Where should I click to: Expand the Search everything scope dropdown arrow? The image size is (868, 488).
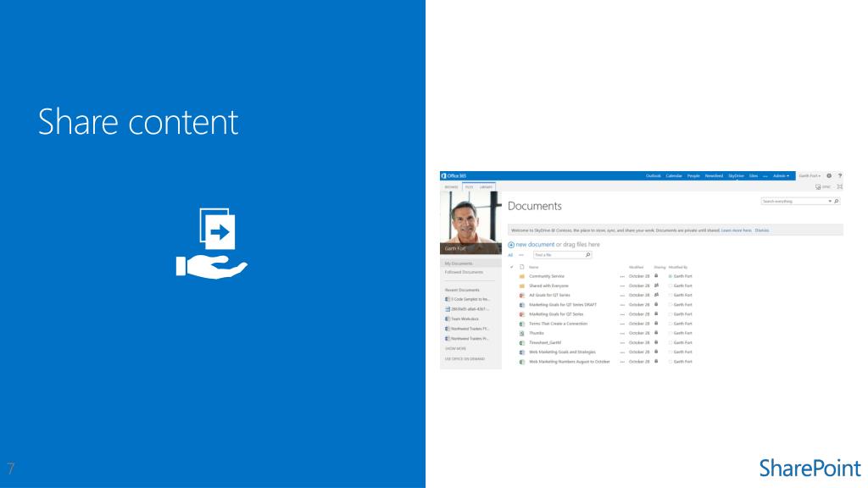[x=829, y=202]
